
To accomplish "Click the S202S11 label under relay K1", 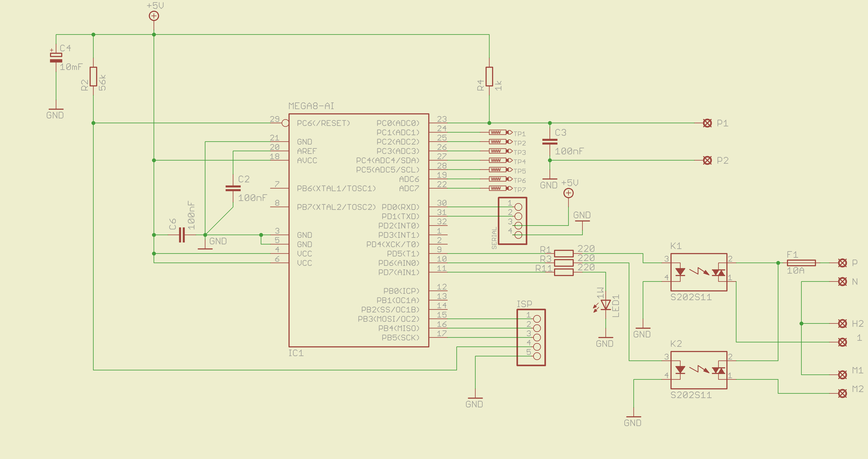I will click(x=691, y=297).
